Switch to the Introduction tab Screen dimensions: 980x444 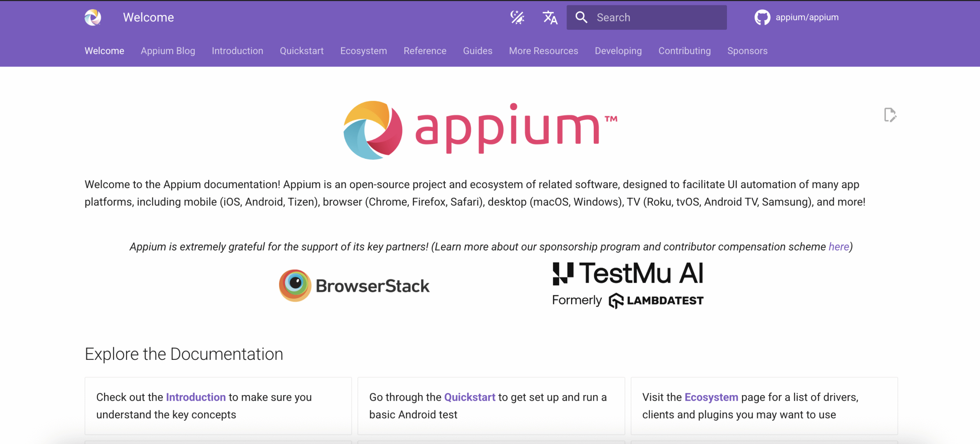click(237, 51)
